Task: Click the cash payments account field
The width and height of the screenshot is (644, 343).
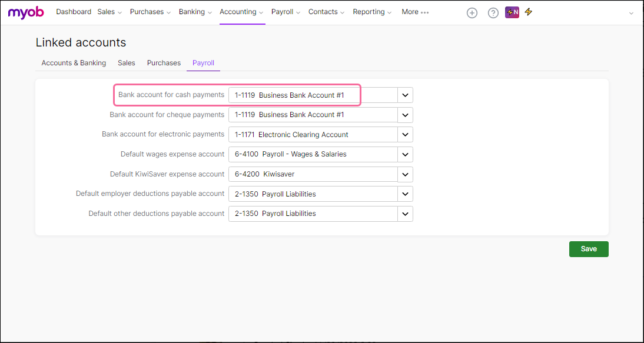Action: (313, 95)
